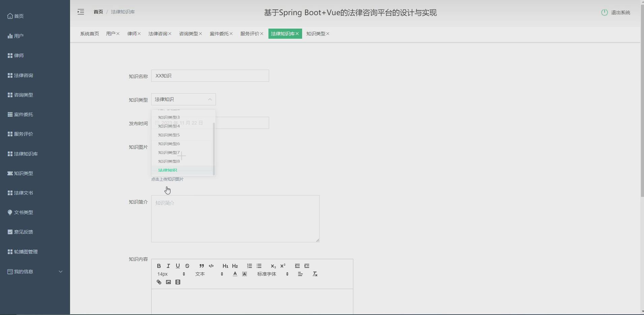
Task: Switch to the 系统首页 tab
Action: [x=89, y=34]
